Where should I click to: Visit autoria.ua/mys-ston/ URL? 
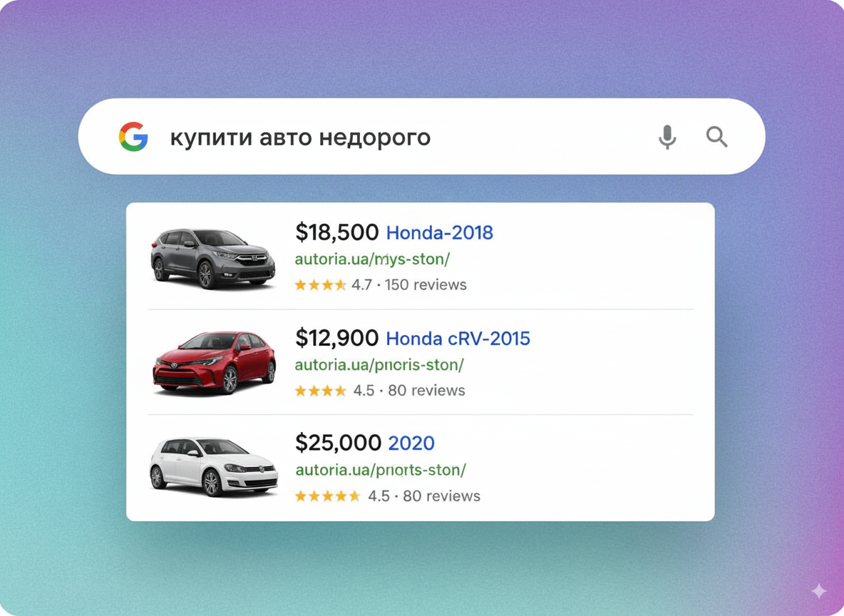pyautogui.click(x=372, y=259)
